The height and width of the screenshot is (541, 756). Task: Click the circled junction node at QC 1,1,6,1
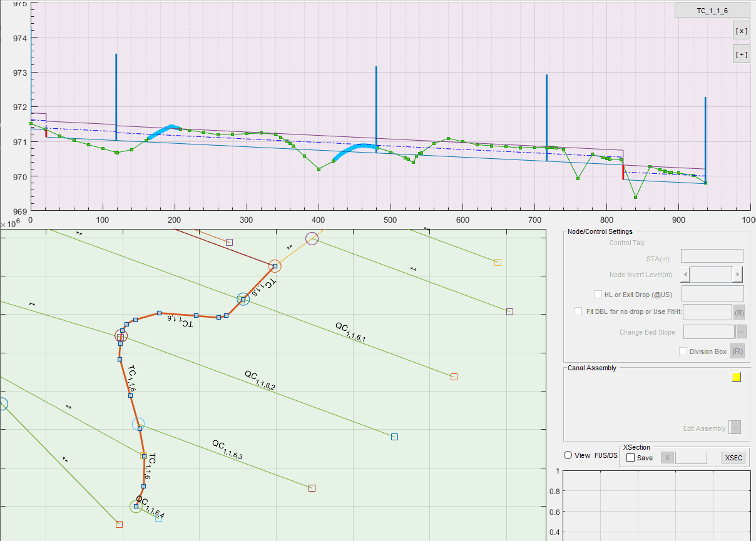pos(243,300)
